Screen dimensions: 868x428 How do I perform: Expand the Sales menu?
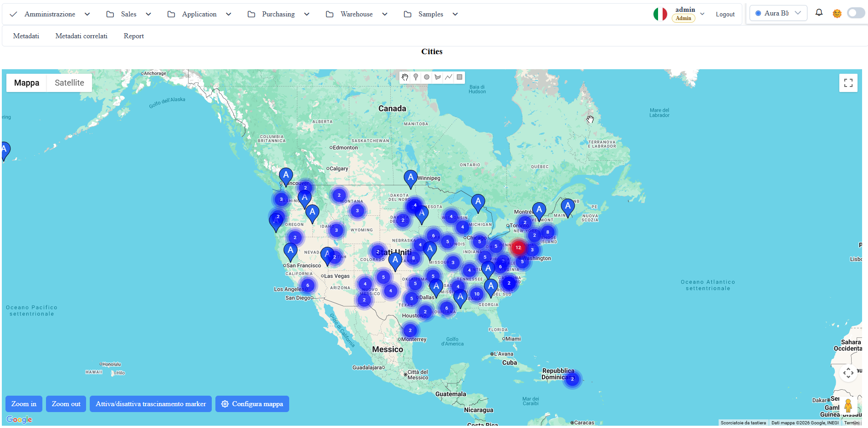tap(128, 14)
